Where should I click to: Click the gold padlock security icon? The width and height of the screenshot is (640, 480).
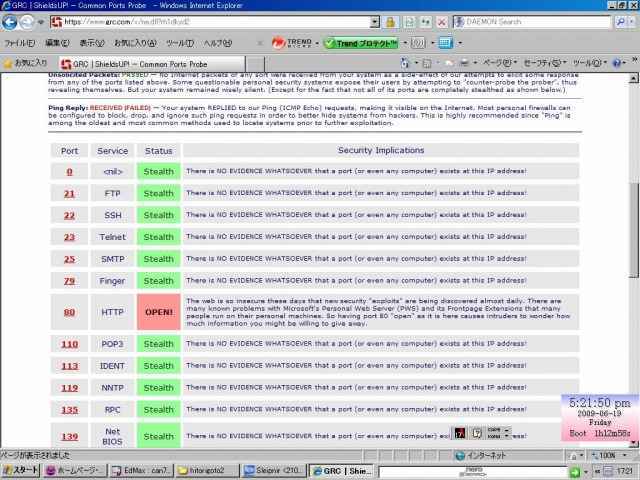pyautogui.click(x=390, y=22)
